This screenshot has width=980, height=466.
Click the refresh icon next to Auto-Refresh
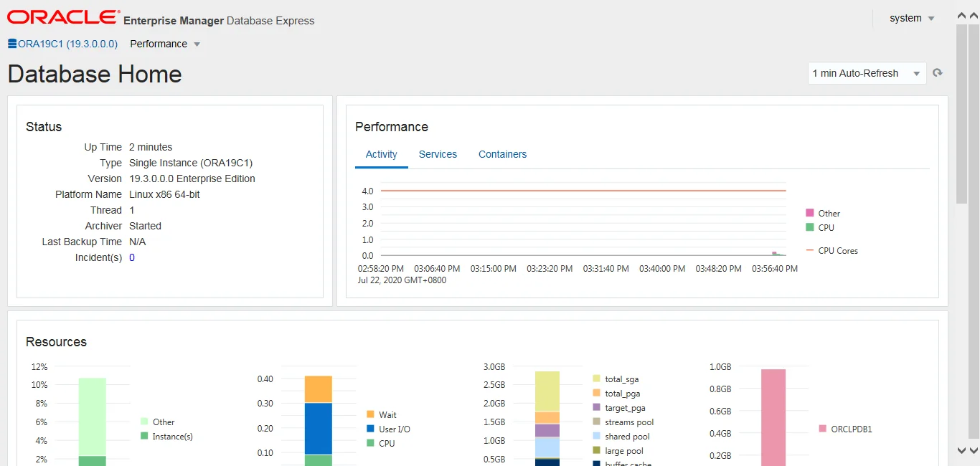tap(938, 72)
